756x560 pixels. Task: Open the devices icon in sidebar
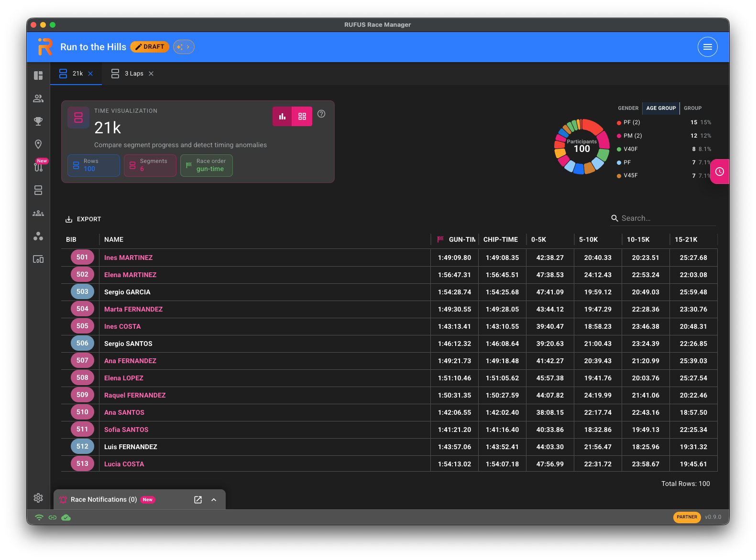(x=38, y=259)
